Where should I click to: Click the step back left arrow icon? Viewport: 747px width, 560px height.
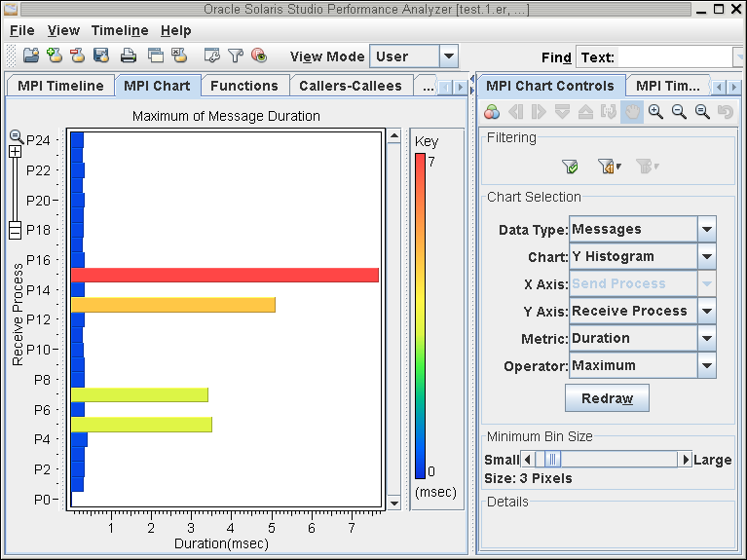point(515,112)
